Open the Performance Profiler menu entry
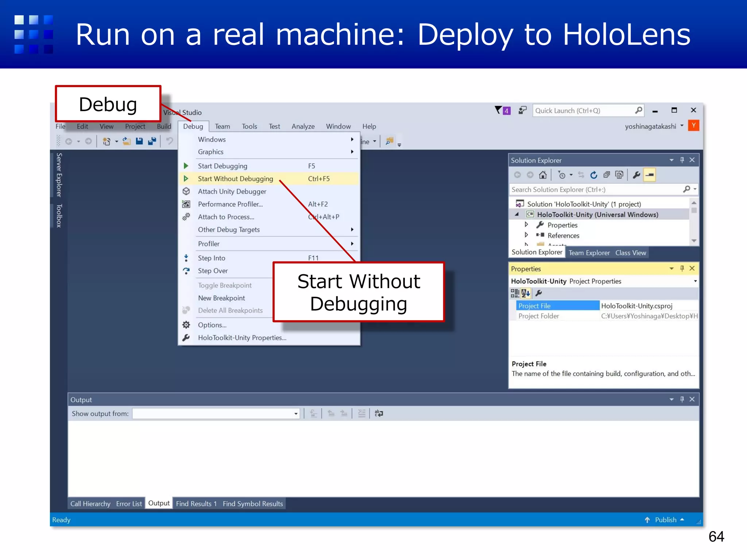The width and height of the screenshot is (747, 560). tap(269, 204)
